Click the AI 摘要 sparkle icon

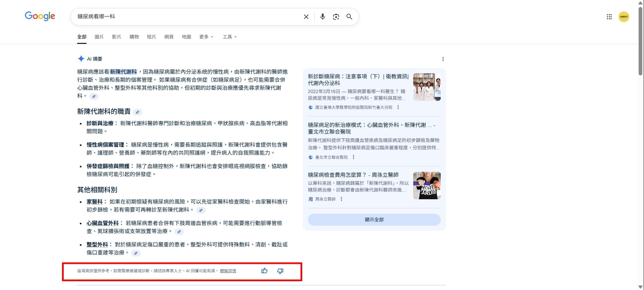pyautogui.click(x=81, y=59)
